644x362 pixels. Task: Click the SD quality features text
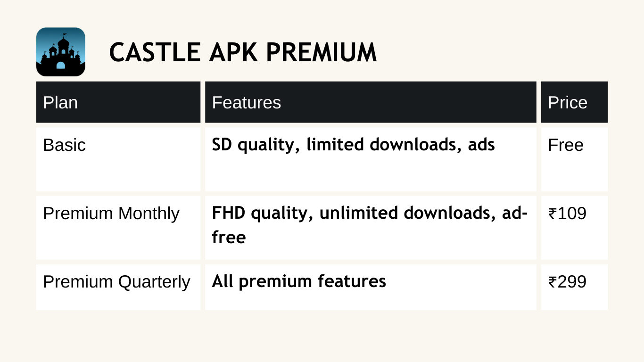[x=353, y=145]
